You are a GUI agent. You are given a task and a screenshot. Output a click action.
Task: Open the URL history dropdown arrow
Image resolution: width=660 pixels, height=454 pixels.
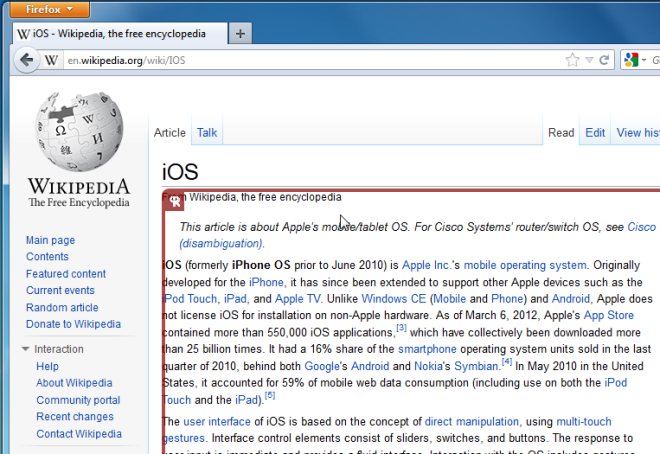pos(590,60)
